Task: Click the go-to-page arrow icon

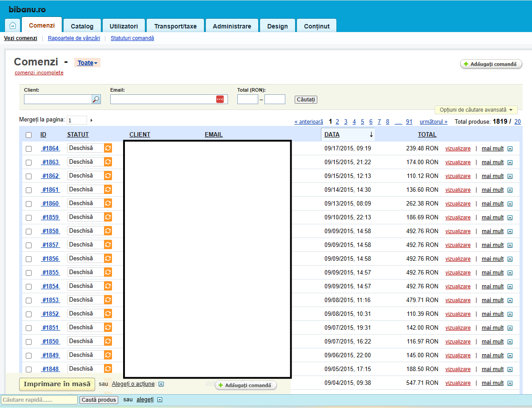Action: (91, 120)
